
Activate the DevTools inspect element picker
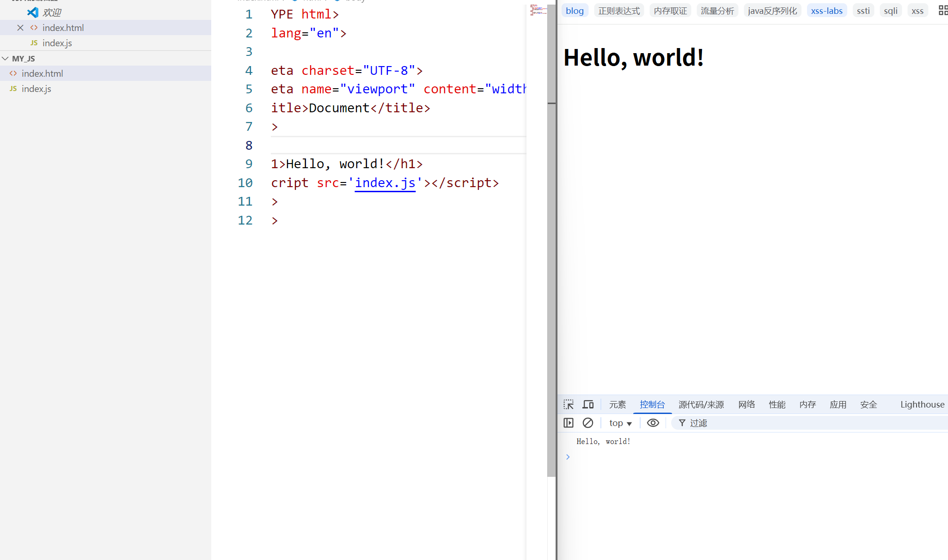(x=569, y=405)
